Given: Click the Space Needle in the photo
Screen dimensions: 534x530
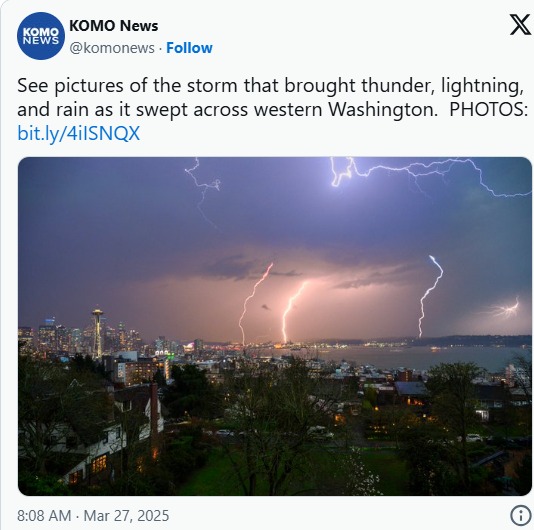Looking at the screenshot, I should (97, 333).
